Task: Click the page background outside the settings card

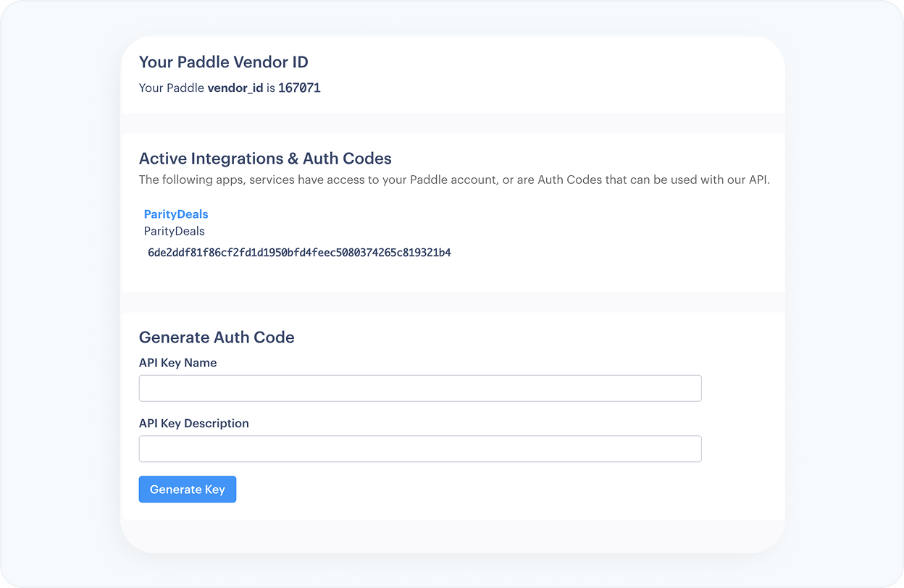Action: [58, 290]
